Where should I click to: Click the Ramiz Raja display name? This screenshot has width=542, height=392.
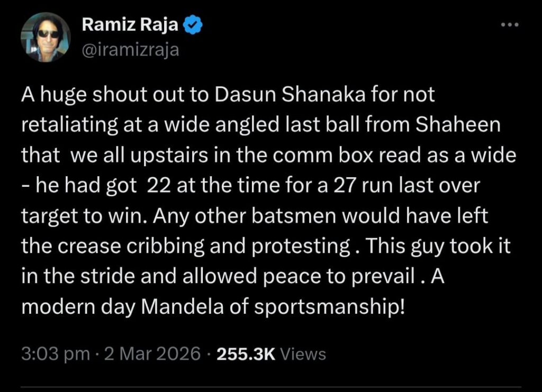[130, 25]
